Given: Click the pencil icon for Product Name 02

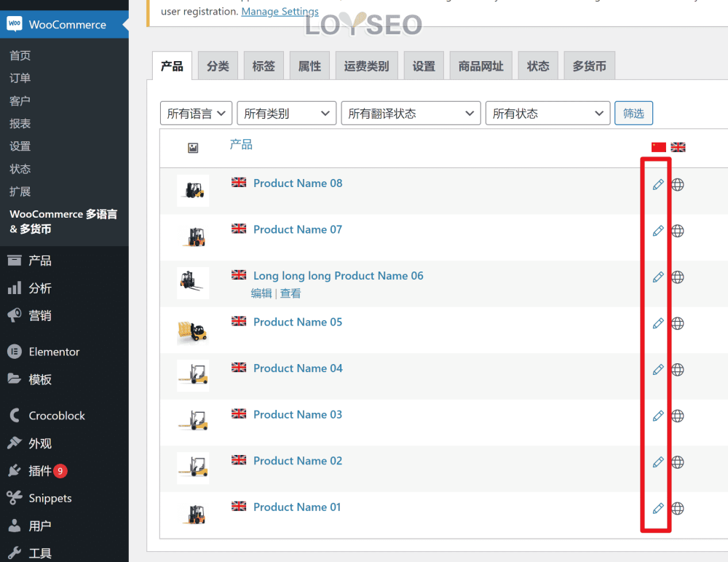Looking at the screenshot, I should 658,462.
